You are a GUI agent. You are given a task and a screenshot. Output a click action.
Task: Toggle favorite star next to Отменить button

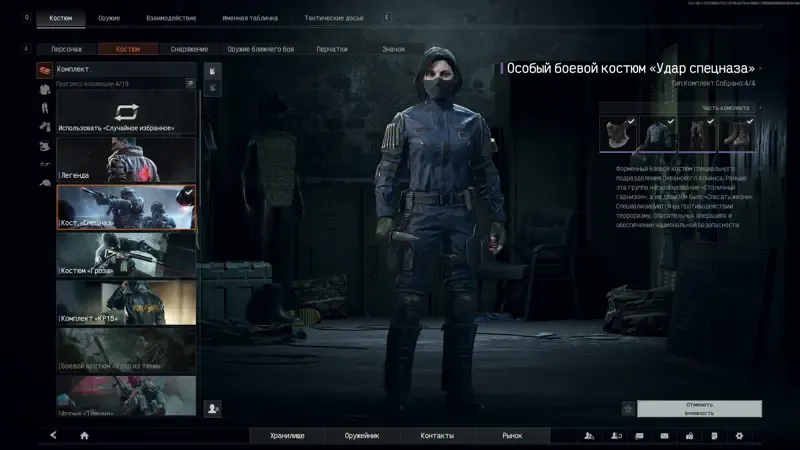pos(628,409)
